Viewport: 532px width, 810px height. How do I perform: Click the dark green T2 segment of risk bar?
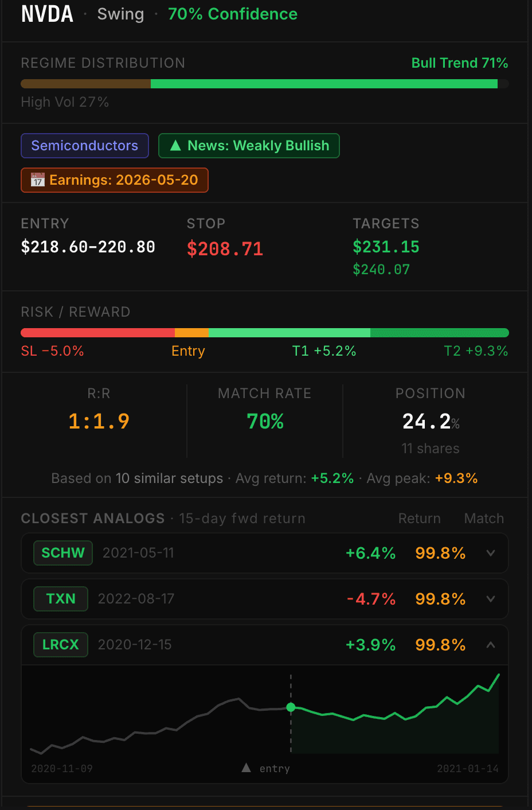point(440,333)
